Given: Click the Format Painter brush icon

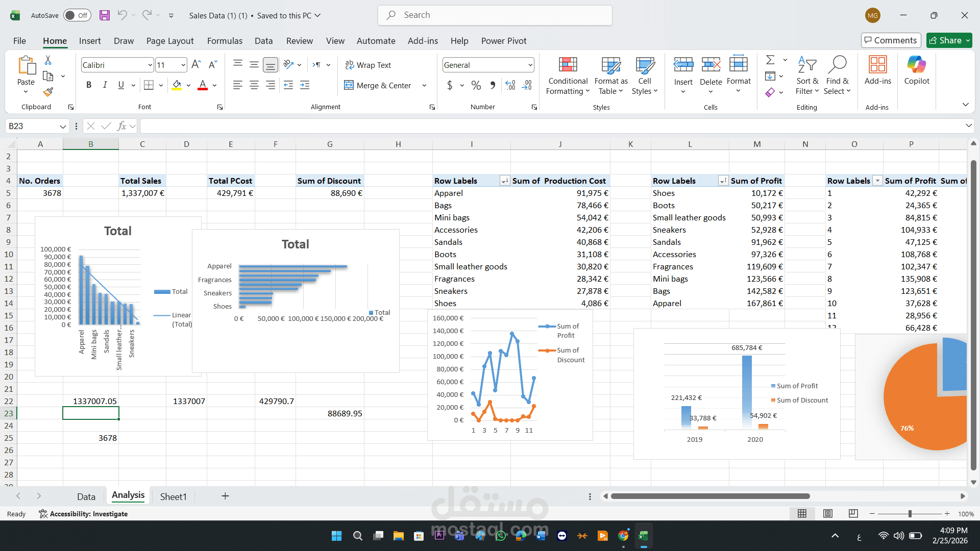Looking at the screenshot, I should (x=48, y=92).
